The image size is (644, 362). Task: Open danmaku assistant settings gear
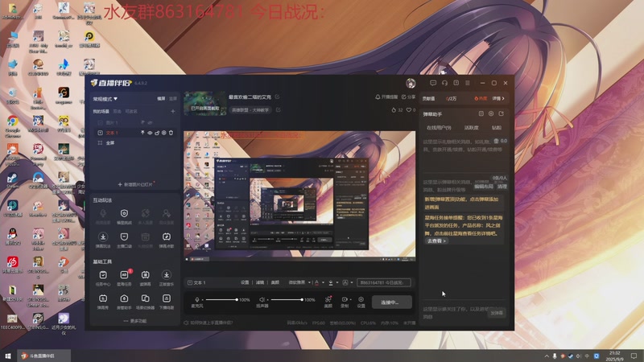tap(491, 113)
